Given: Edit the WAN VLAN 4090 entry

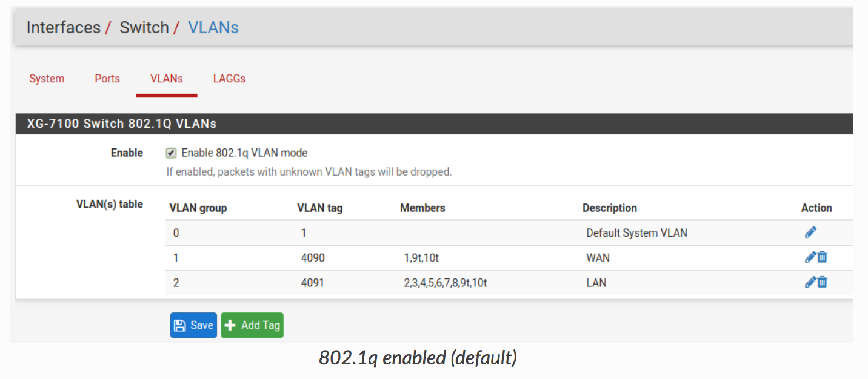Looking at the screenshot, I should (810, 257).
